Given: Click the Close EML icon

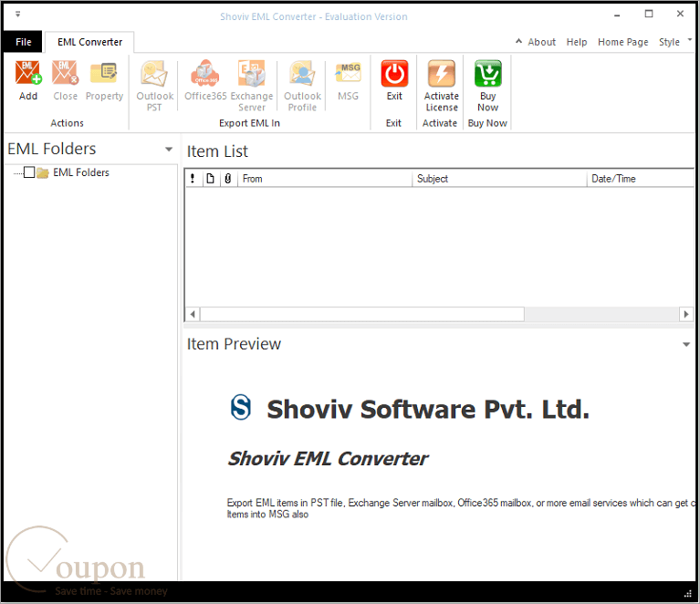Looking at the screenshot, I should click(x=65, y=73).
